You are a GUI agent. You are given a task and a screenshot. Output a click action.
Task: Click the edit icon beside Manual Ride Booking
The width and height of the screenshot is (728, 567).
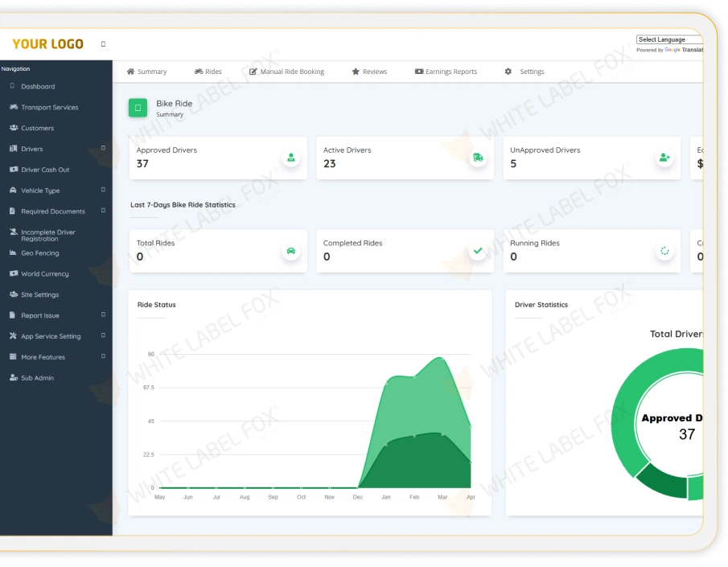253,72
